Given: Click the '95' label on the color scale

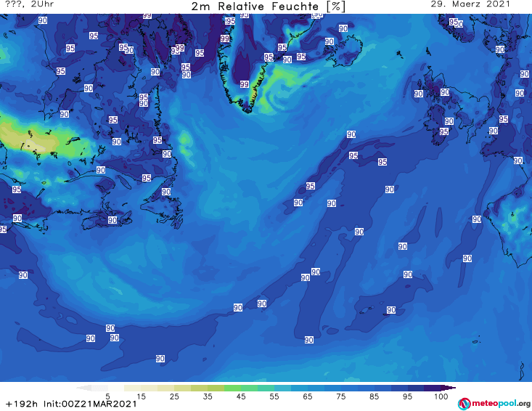Looking at the screenshot, I should [407, 396].
